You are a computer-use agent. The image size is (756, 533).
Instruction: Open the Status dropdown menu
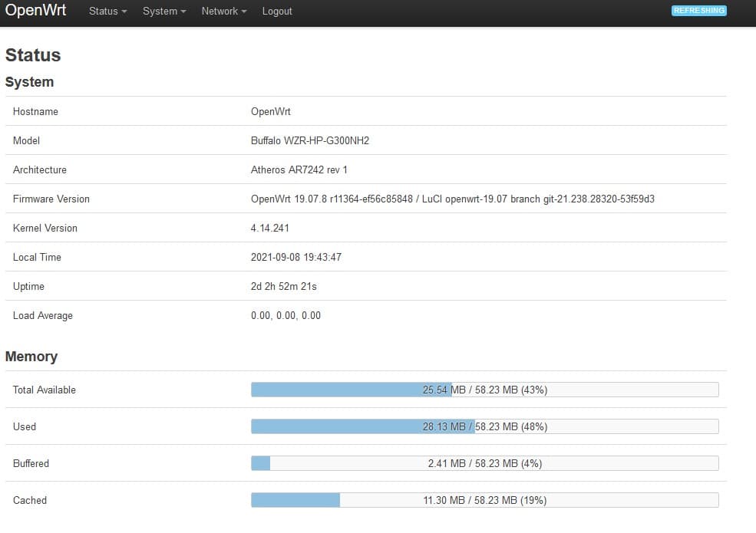[x=107, y=11]
